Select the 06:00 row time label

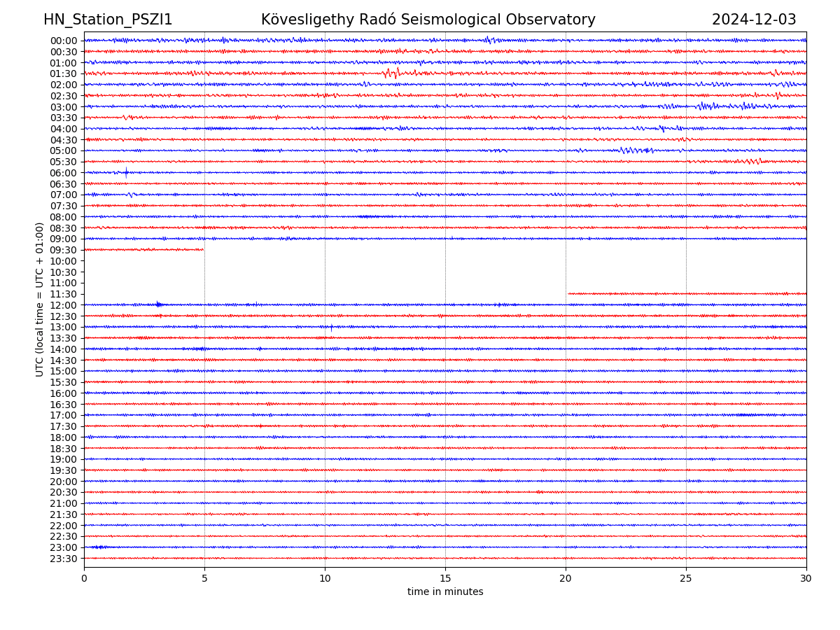64,173
